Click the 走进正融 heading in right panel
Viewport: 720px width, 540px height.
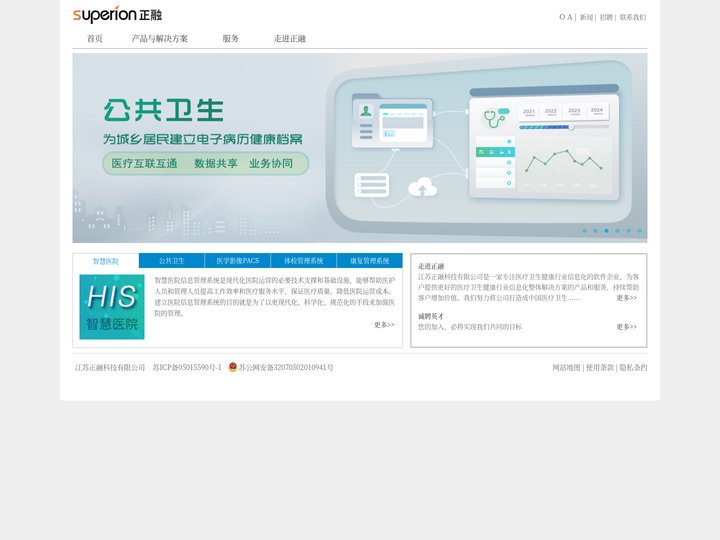coord(431,266)
